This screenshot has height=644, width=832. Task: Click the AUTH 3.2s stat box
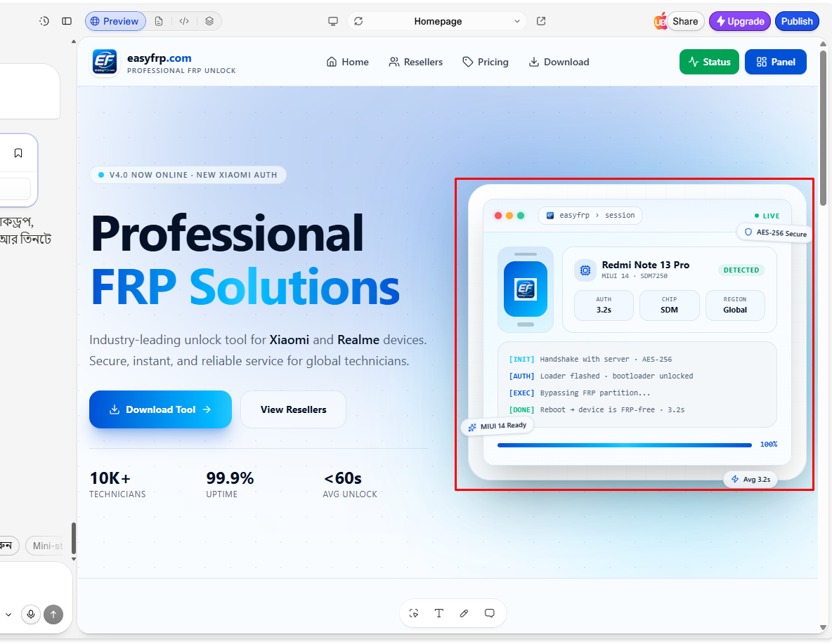(604, 305)
